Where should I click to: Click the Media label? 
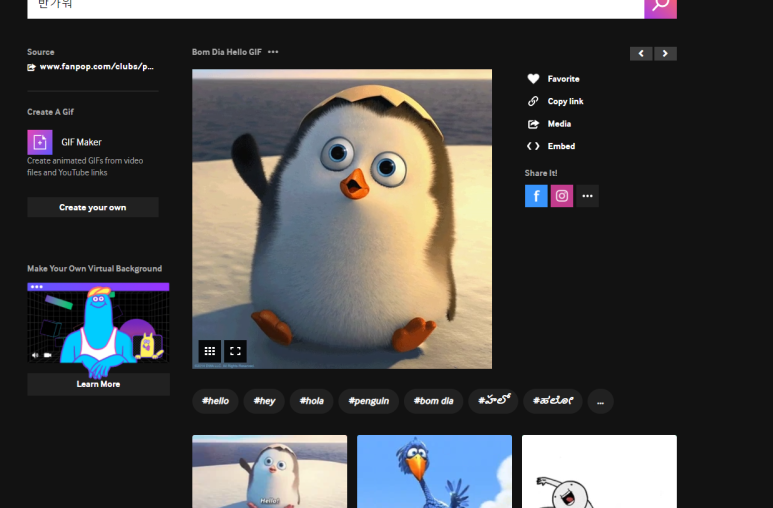(559, 124)
